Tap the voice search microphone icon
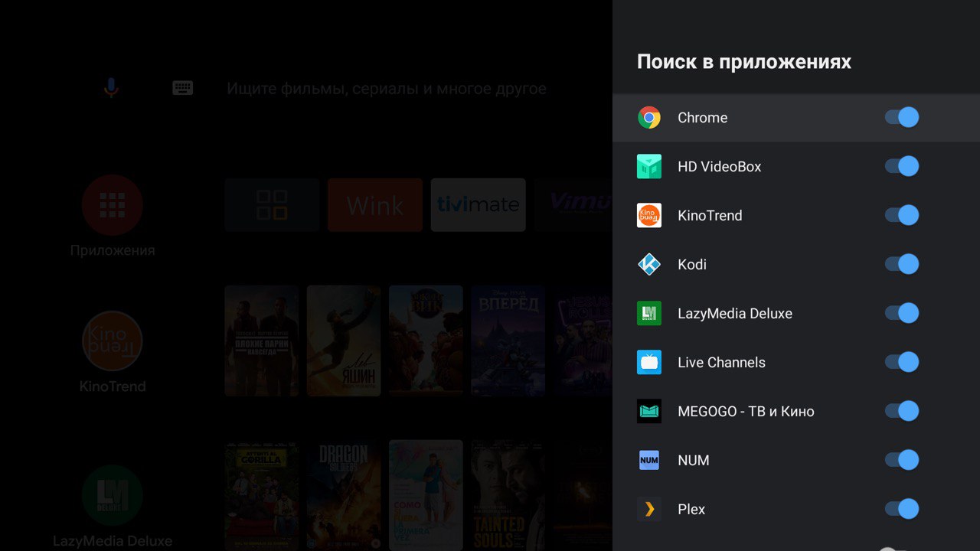Viewport: 980px width, 551px height. (x=111, y=88)
